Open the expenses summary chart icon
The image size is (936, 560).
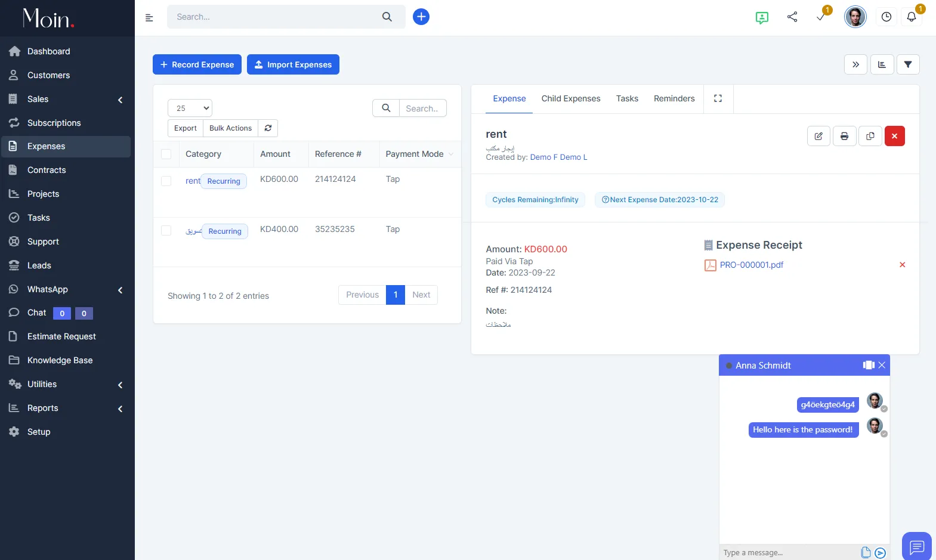(882, 64)
